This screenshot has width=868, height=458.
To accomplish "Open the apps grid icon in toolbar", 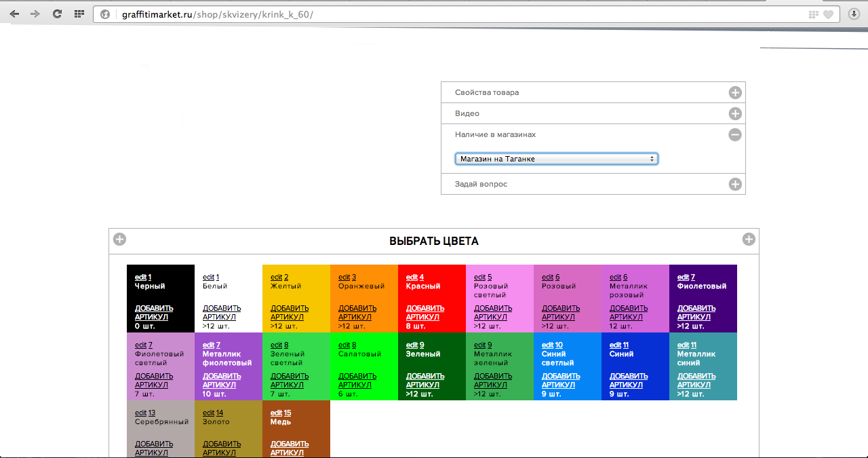I will click(x=79, y=14).
